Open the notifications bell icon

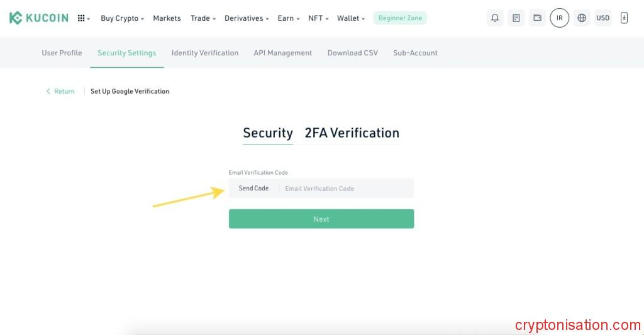pos(495,18)
